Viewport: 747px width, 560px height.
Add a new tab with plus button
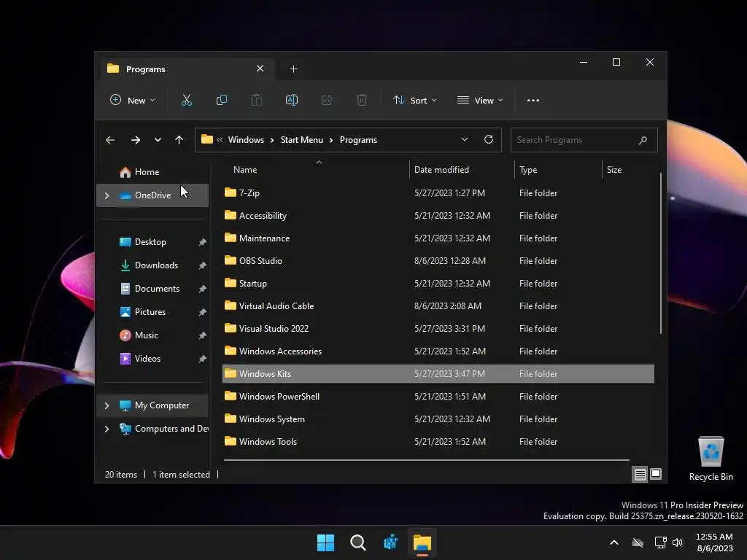[x=293, y=69]
